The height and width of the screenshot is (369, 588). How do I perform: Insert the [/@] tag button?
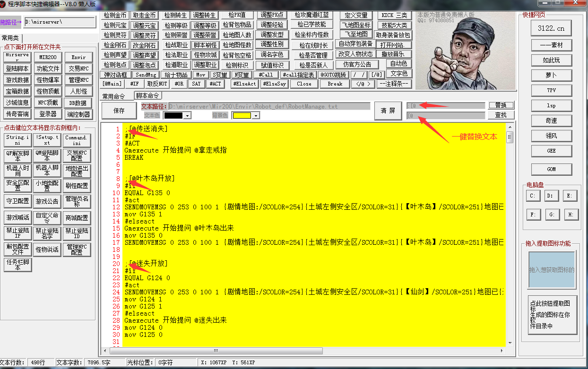pos(377,75)
